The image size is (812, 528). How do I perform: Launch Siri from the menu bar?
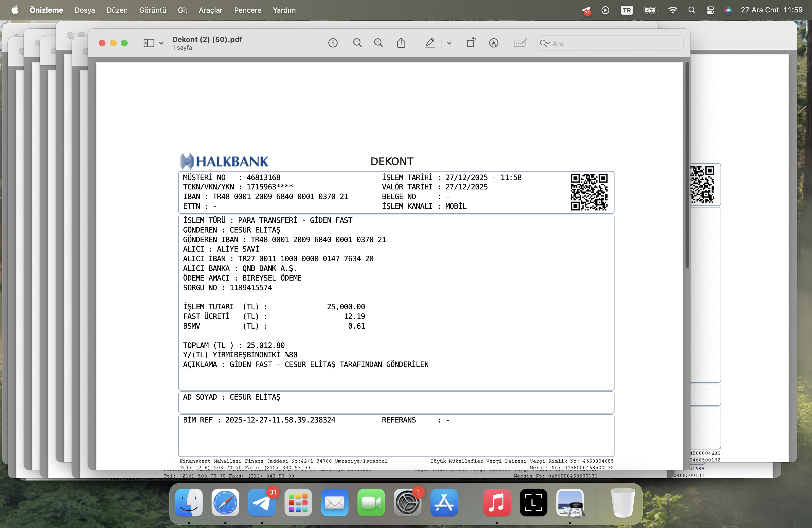(x=728, y=10)
